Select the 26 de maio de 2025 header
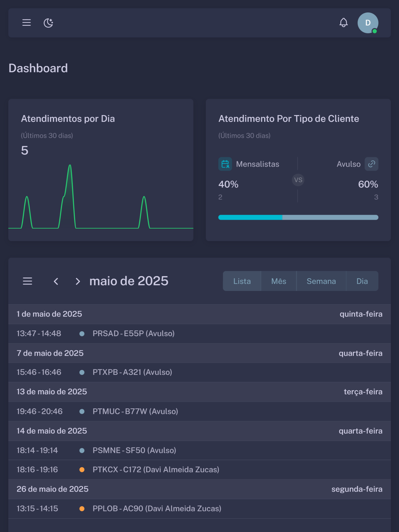Image resolution: width=399 pixels, height=532 pixels. coord(199,489)
